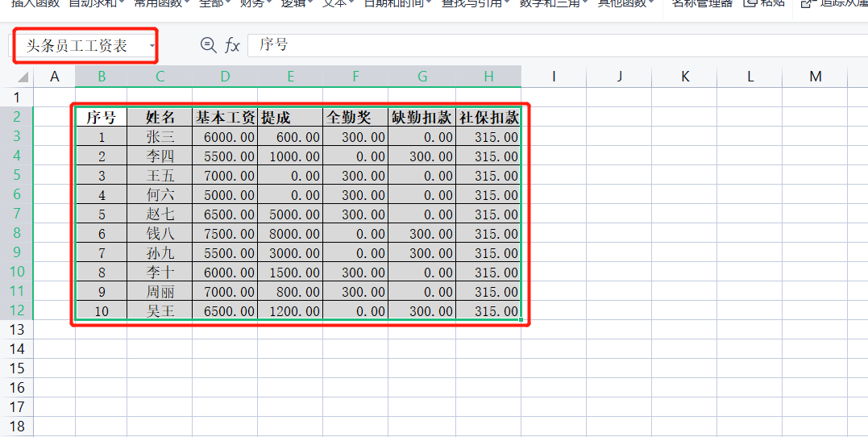Click the 姓名 header cell
This screenshot has height=437, width=868.
(x=160, y=117)
